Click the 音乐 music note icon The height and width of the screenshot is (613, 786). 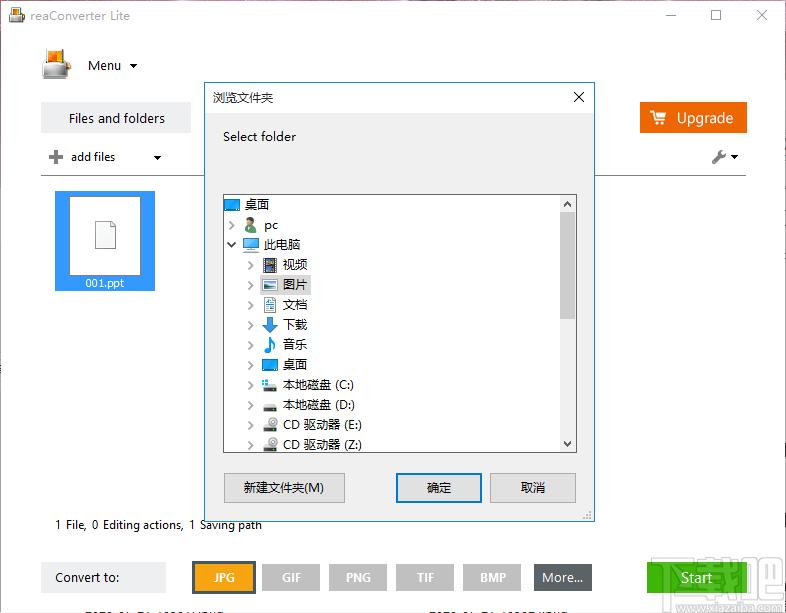pyautogui.click(x=270, y=345)
